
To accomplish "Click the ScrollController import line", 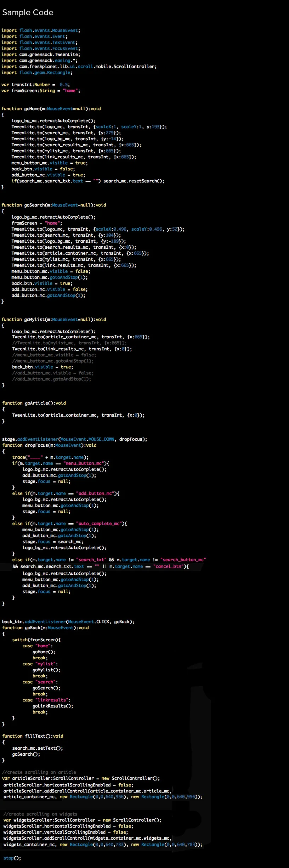I will pyautogui.click(x=79, y=67).
